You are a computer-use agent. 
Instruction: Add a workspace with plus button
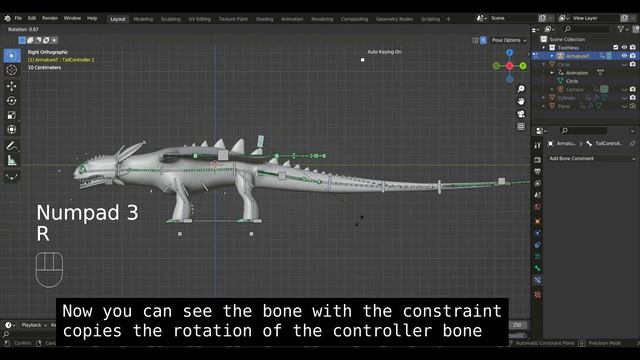tap(448, 19)
